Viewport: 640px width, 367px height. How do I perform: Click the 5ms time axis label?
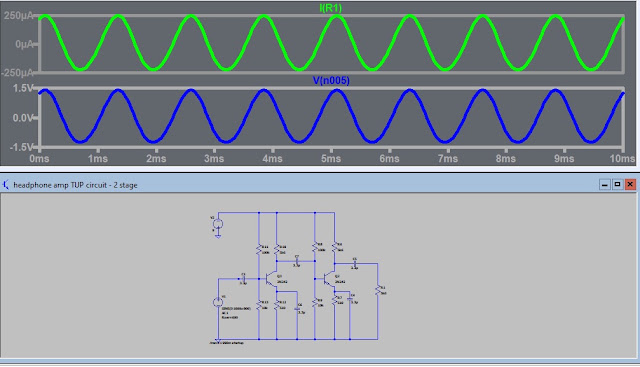click(331, 158)
